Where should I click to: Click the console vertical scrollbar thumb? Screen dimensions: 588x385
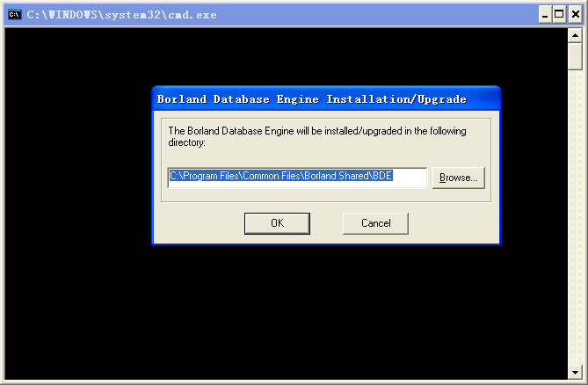point(575,56)
